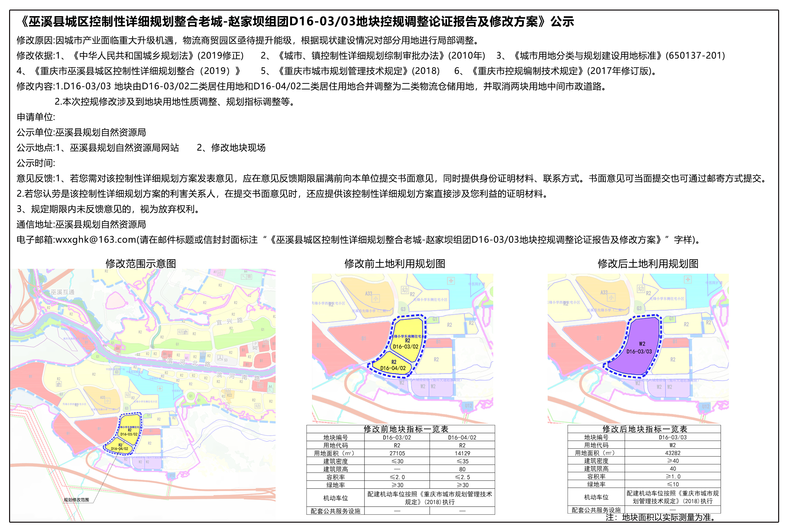Click W2 land code cell in 修改后 table
788x532 pixels.
point(673,445)
